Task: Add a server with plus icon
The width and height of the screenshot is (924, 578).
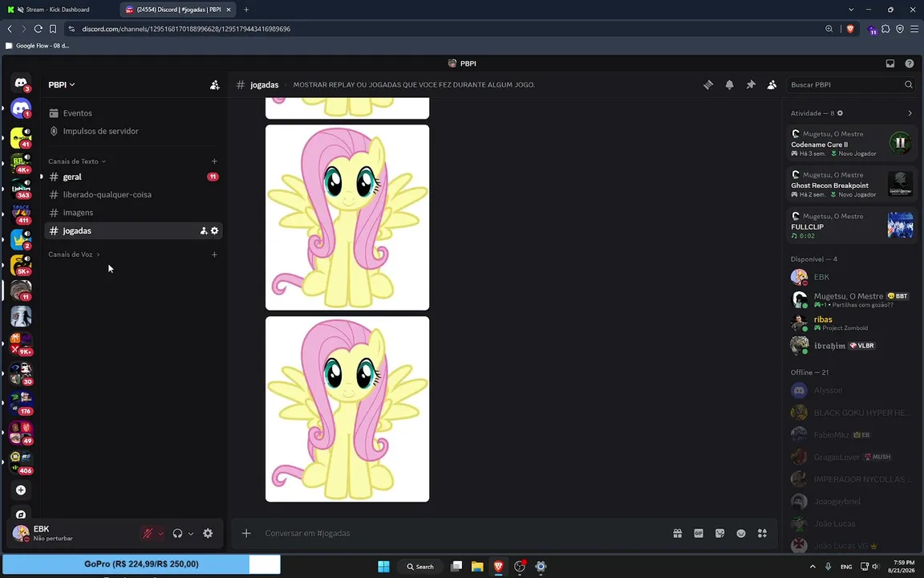Action: click(x=21, y=490)
